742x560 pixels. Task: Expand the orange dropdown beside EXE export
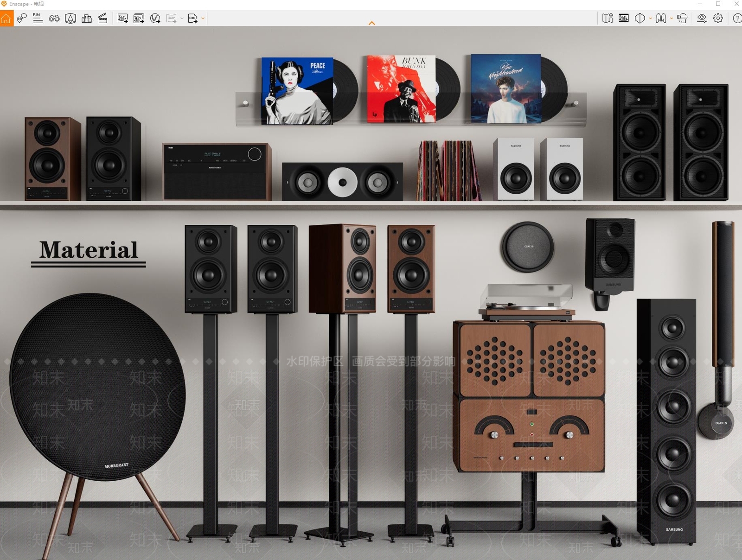[x=203, y=19]
